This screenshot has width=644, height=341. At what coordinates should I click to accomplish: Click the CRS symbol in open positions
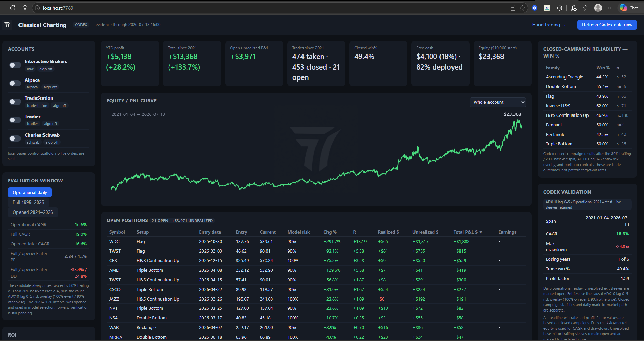(x=113, y=260)
